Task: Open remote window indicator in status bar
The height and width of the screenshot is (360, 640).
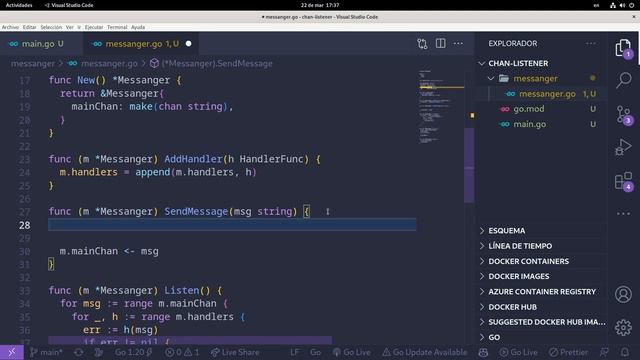Action: 12,352
